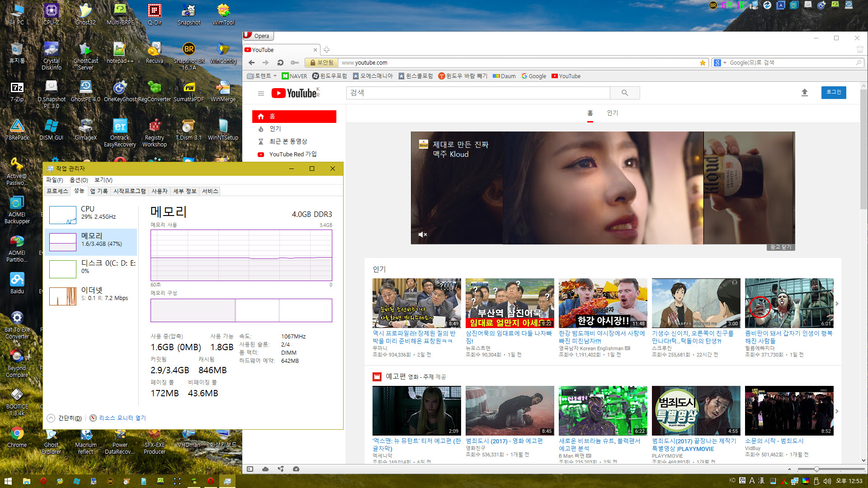Open SumatraPDF desktop icon

pyautogui.click(x=189, y=91)
